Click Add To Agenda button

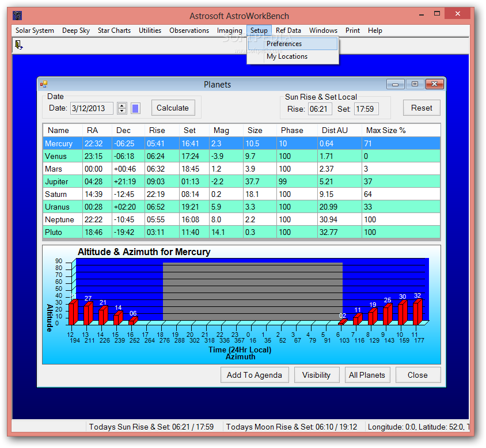click(255, 375)
